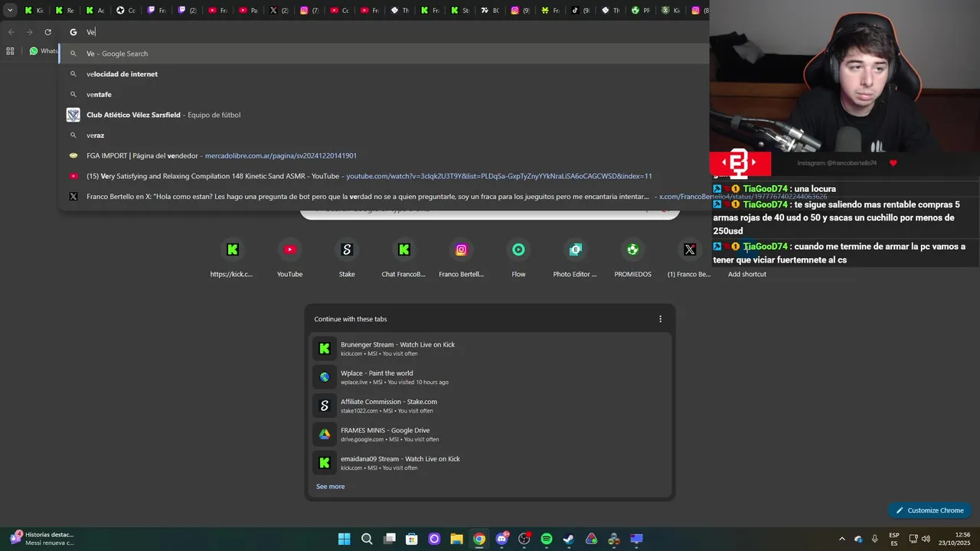Open Steam from the taskbar
Viewport: 980px width, 551px height.
(x=569, y=539)
